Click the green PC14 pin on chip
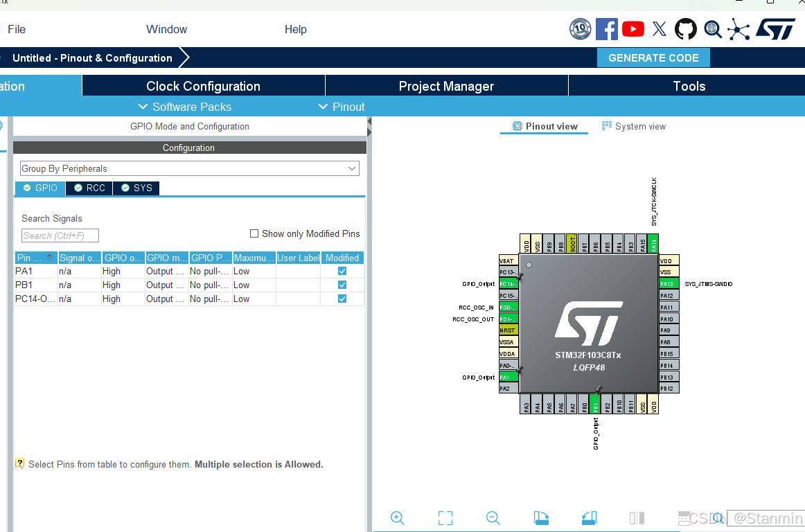Image resolution: width=805 pixels, height=532 pixels. 508,283
